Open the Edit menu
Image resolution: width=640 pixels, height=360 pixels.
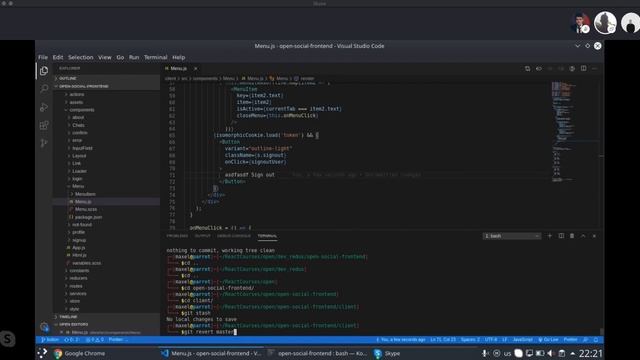(58, 57)
